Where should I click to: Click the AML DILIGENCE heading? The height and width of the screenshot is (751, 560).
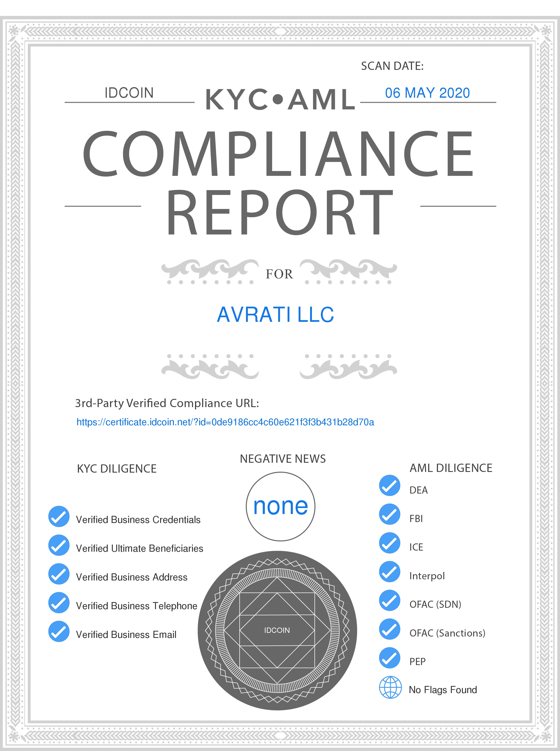[x=450, y=468]
